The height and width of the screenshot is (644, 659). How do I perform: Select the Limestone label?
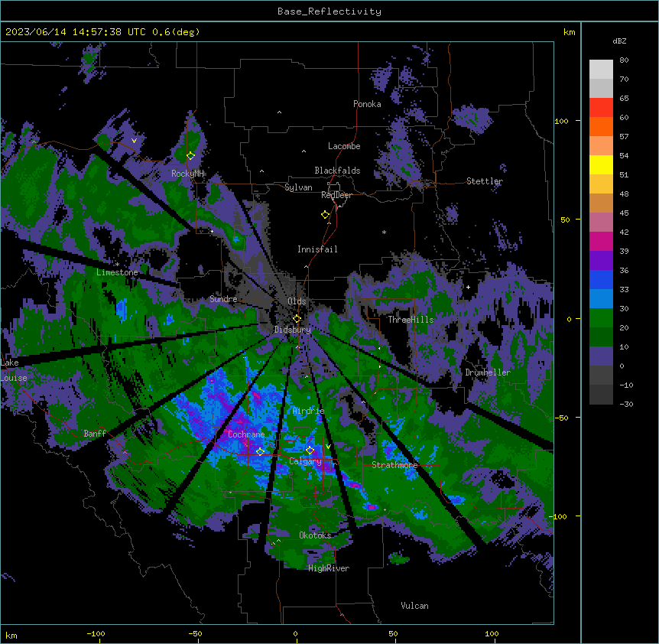tap(117, 272)
